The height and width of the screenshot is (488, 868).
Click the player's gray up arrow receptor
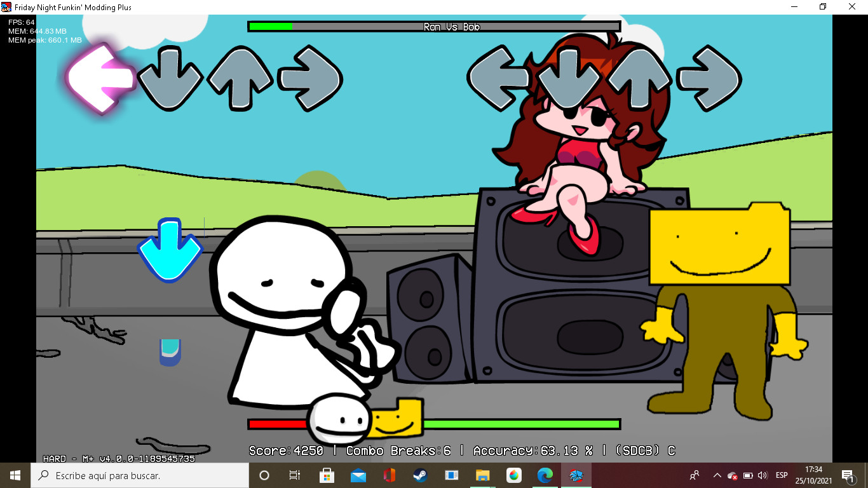coord(639,78)
